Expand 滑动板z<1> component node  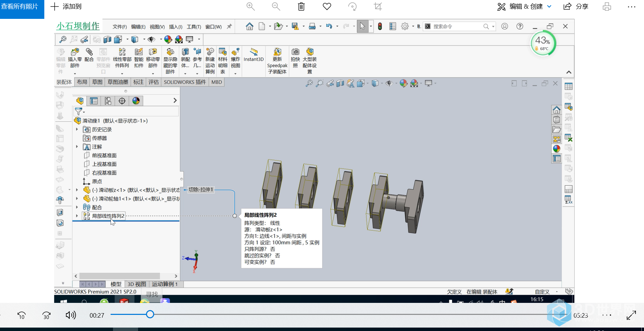click(x=77, y=190)
